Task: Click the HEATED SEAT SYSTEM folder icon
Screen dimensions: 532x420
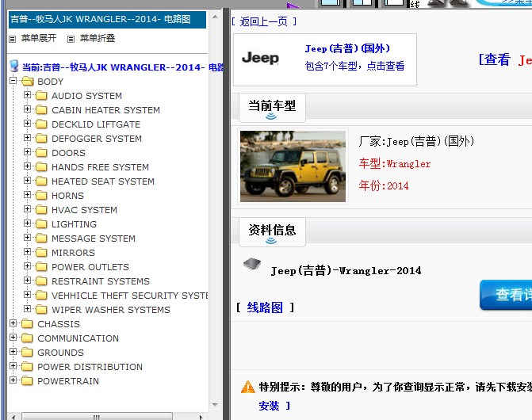Action: pyautogui.click(x=41, y=181)
